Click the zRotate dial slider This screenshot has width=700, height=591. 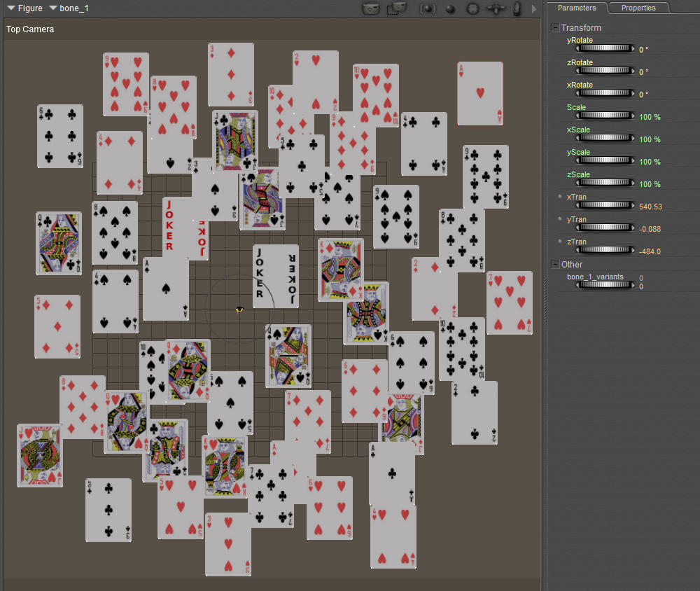pos(605,71)
